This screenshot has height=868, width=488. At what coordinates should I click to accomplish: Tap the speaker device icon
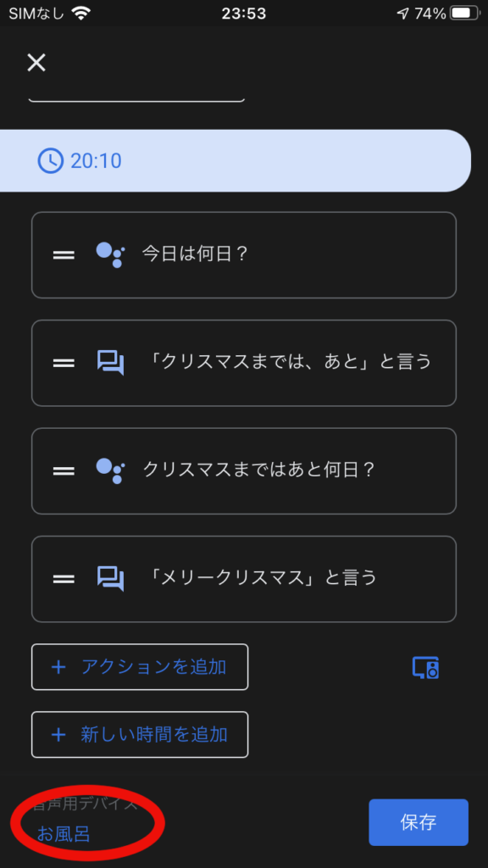[x=425, y=668]
